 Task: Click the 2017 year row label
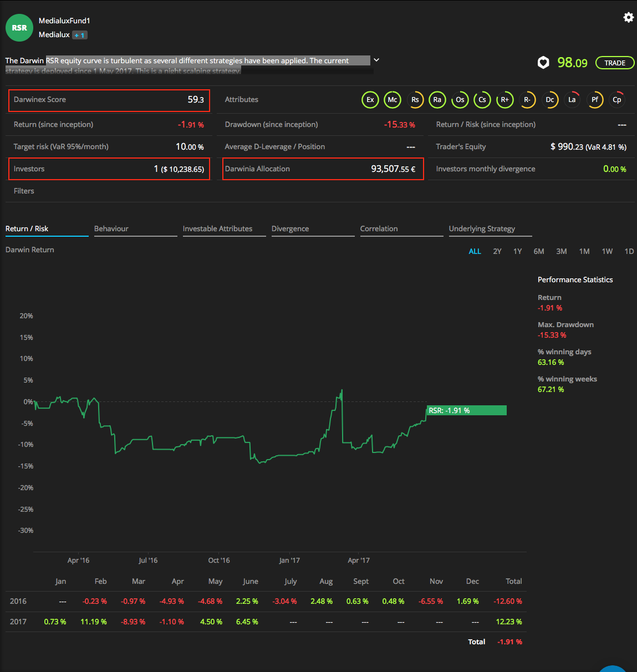click(x=18, y=622)
